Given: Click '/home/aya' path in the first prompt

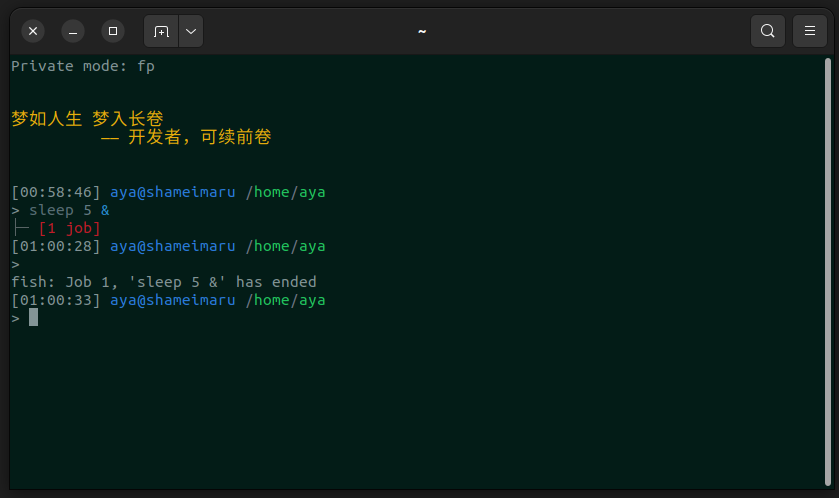Looking at the screenshot, I should click(x=285, y=192).
